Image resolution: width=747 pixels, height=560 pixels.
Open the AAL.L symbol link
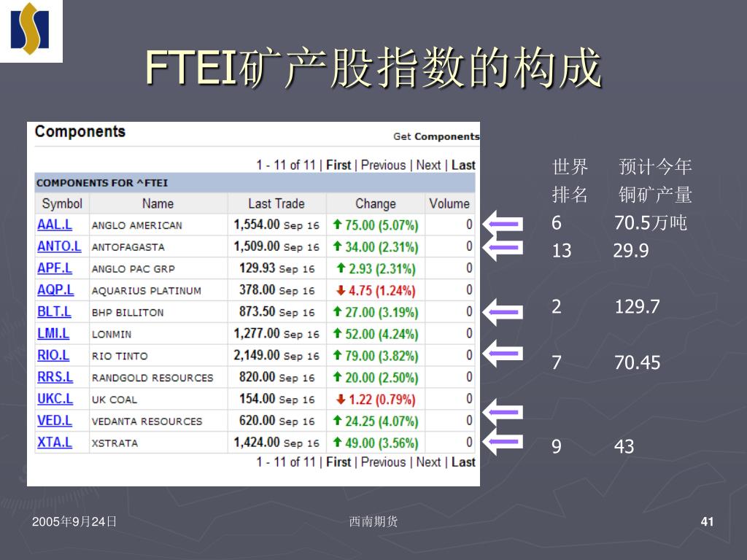[x=55, y=225]
